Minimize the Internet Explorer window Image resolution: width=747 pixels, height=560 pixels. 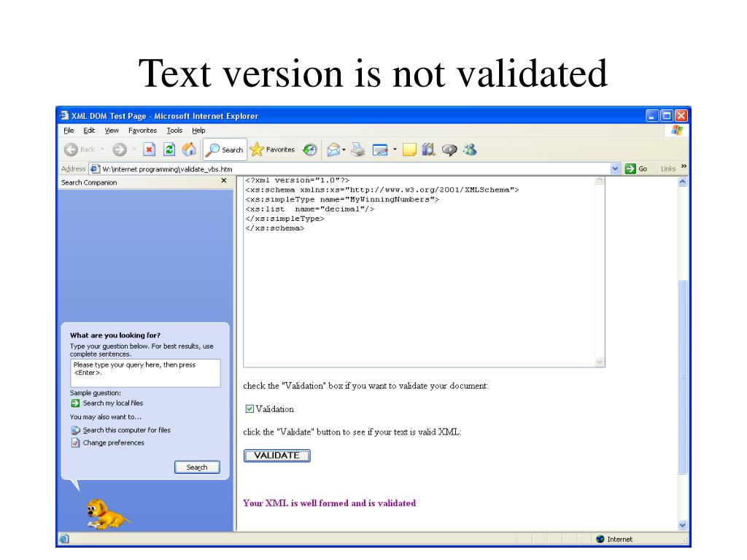coord(652,116)
